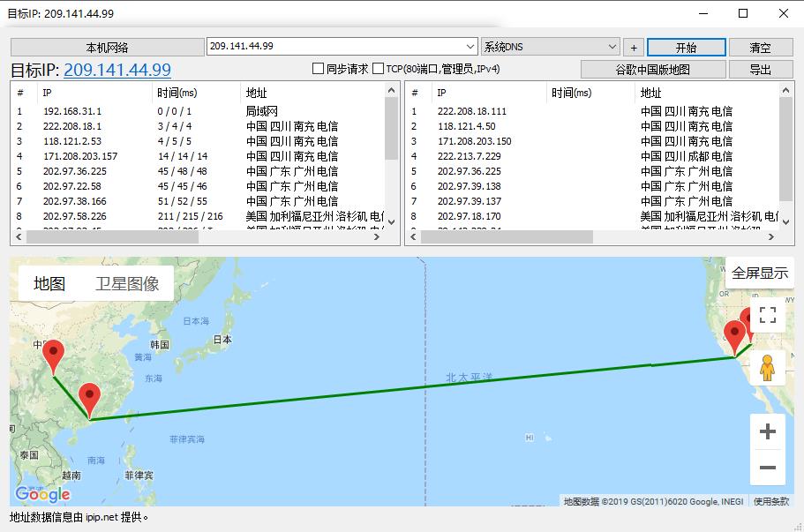Click the red marker at Los Angeles
804x532 pixels.
(734, 336)
